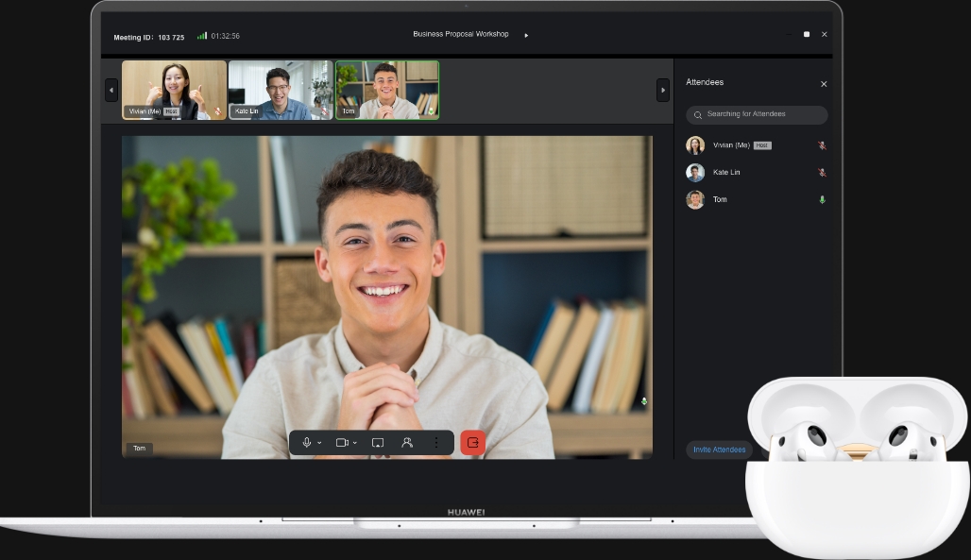Viewport: 971px width, 560px height.
Task: Open microphone options dropdown arrow
Action: pos(319,443)
